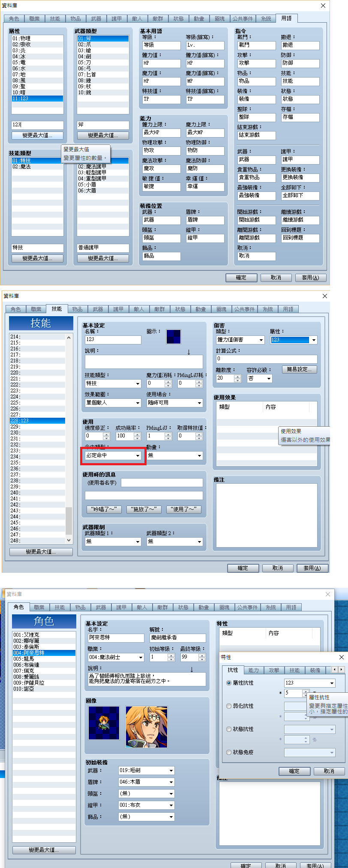348x868 pixels.
Task: Open initial 盾牌 dropdown showing 046:木盾
Action: (147, 782)
